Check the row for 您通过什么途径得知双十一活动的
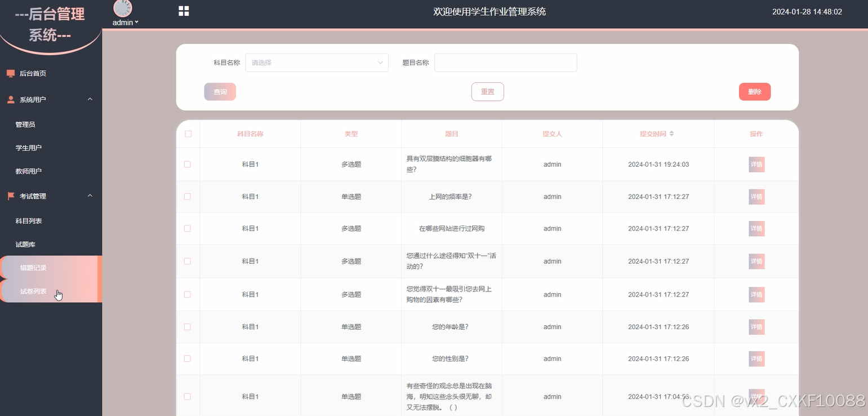The image size is (868, 416). pos(188,261)
